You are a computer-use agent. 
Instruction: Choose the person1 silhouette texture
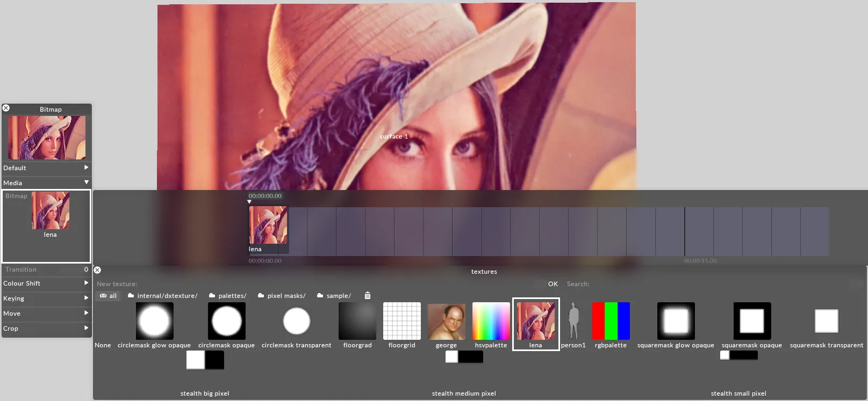point(573,321)
